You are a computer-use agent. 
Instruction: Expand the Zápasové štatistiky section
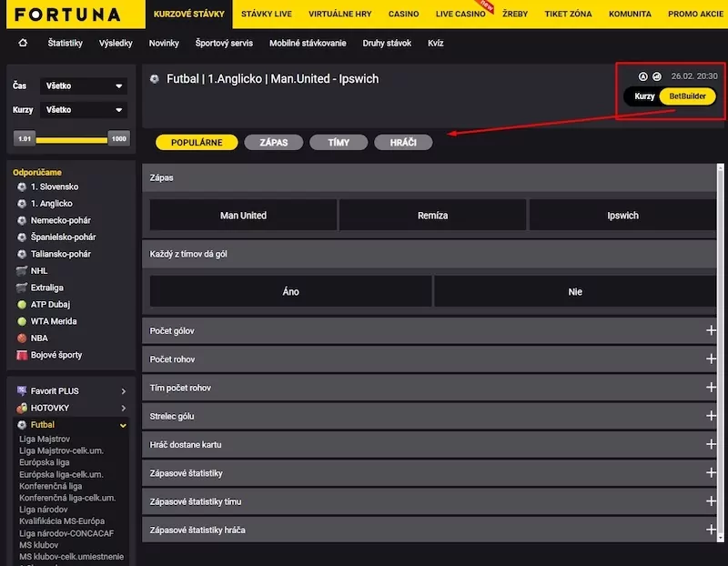711,472
